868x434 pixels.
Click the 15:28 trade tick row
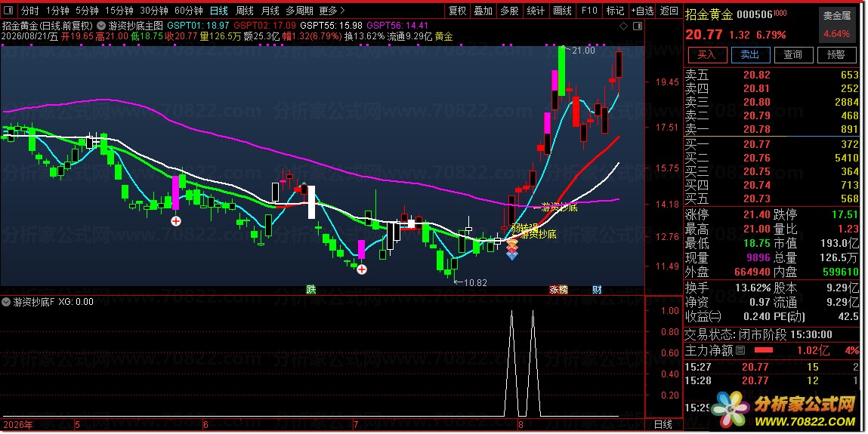point(772,381)
